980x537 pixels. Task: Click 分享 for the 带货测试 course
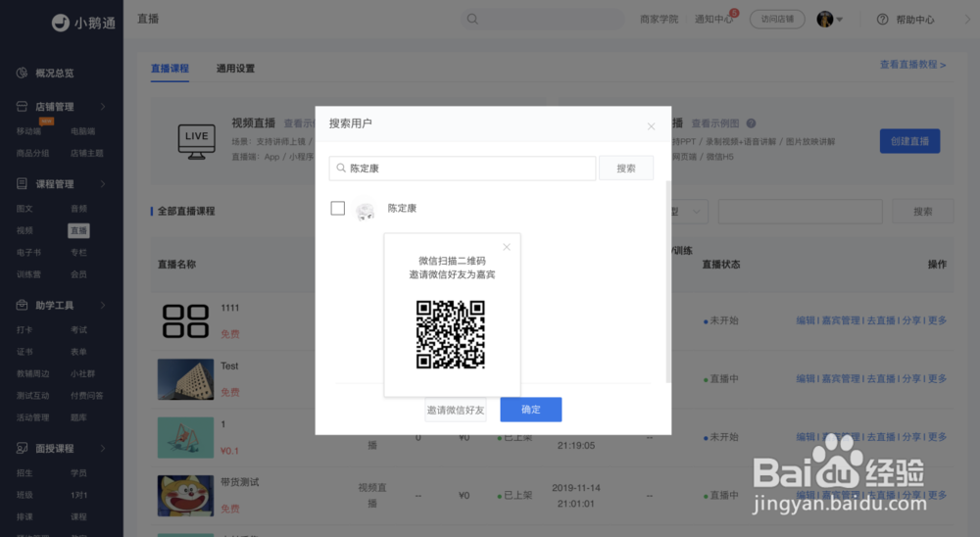[x=911, y=495]
